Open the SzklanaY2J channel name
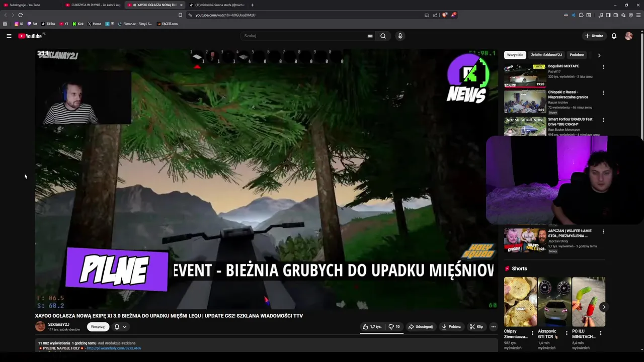644x362 pixels. coord(58,324)
